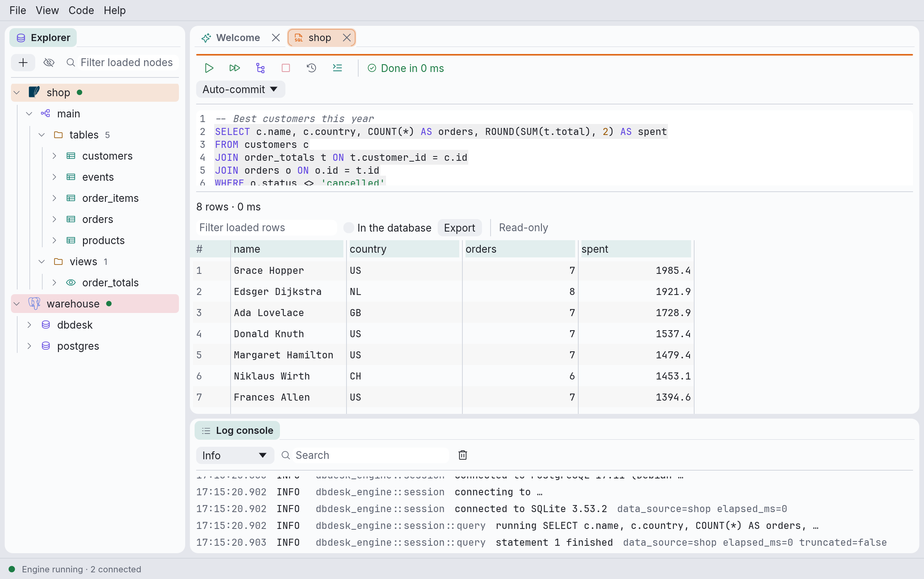Click the tables folder icon

pyautogui.click(x=58, y=135)
